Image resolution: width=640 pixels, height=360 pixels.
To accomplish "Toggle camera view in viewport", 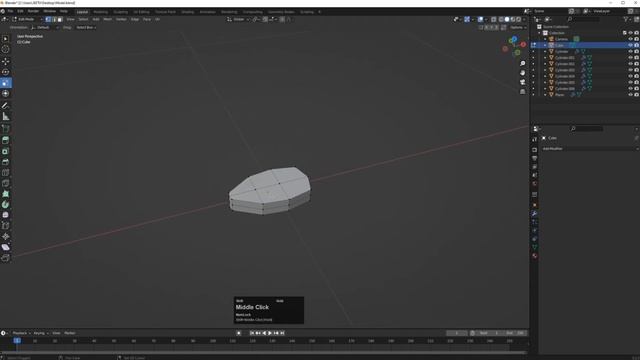I will click(522, 82).
